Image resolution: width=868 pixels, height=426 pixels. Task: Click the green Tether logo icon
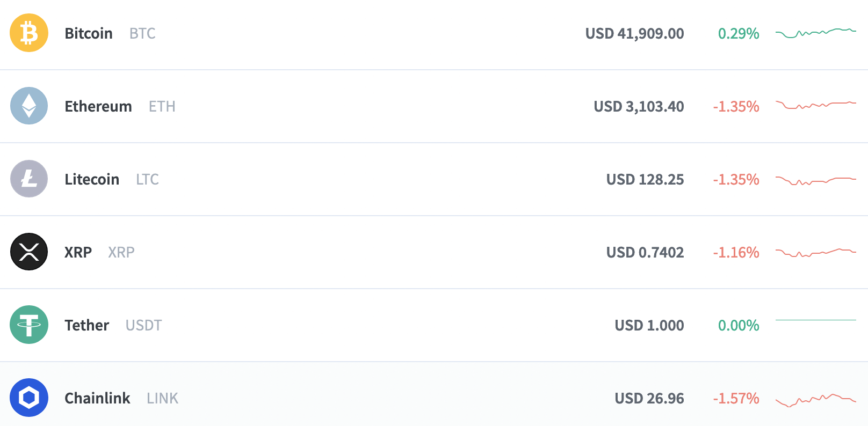[x=29, y=325]
